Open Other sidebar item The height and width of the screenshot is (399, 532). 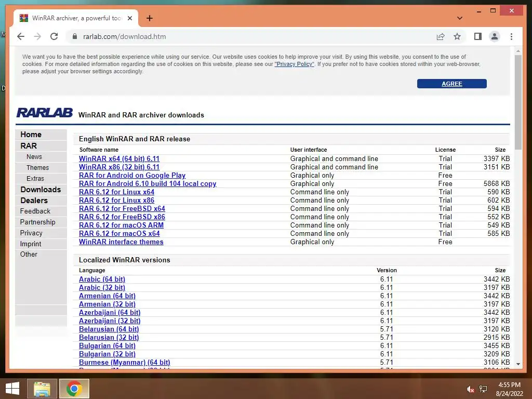tap(29, 255)
